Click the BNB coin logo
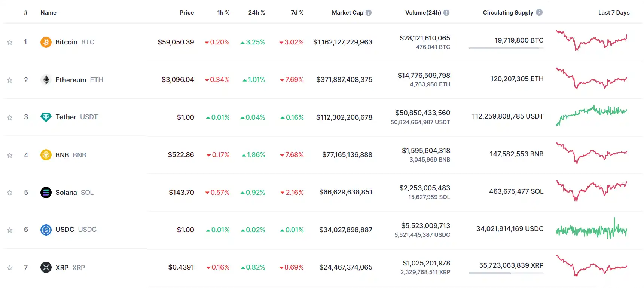Screen dimensions: 644x289 (x=46, y=154)
